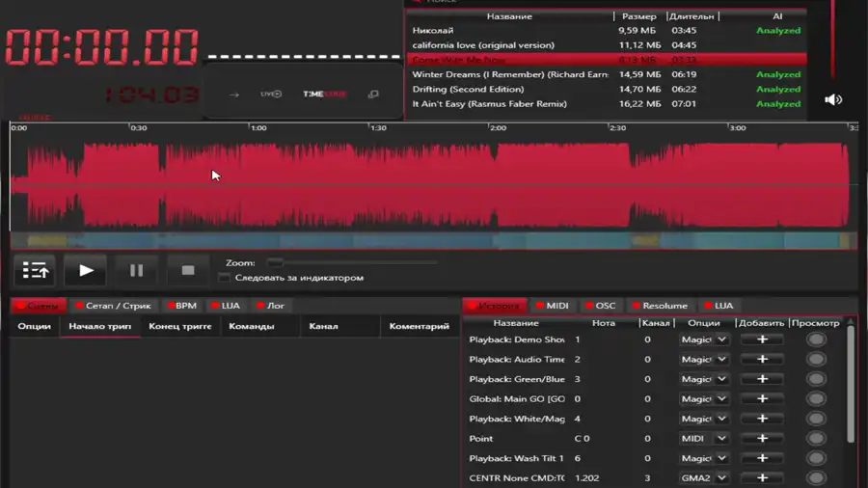Add the Playback: Demo Show row with plus

762,339
